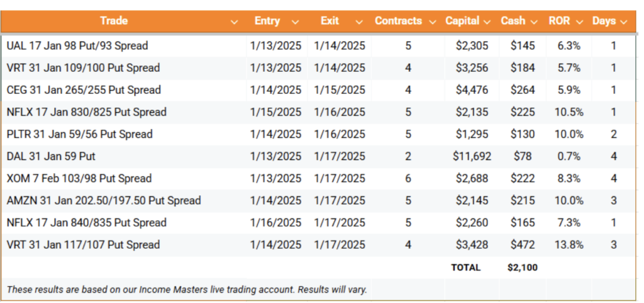This screenshot has height=303, width=644.
Task: Open the ROR column filter dropdown
Action: coord(579,22)
